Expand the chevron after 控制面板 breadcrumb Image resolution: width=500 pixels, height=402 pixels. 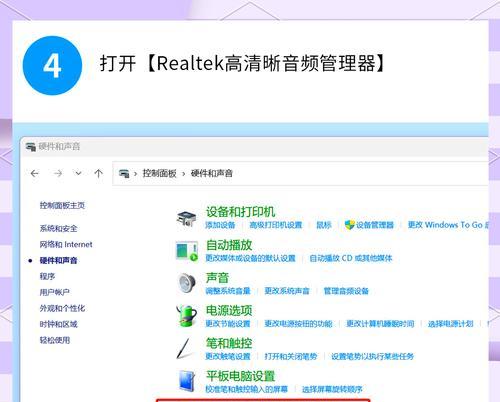183,174
